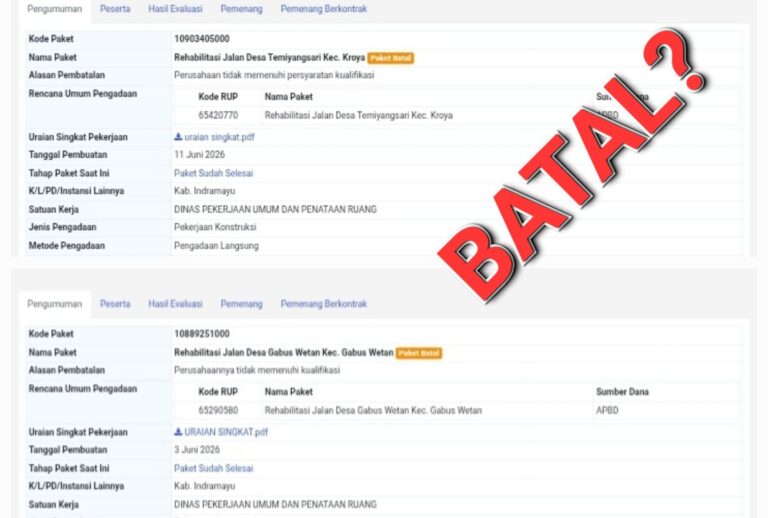
Task: Open Hasil Evaluasi tab in top panel
Action: click(175, 9)
